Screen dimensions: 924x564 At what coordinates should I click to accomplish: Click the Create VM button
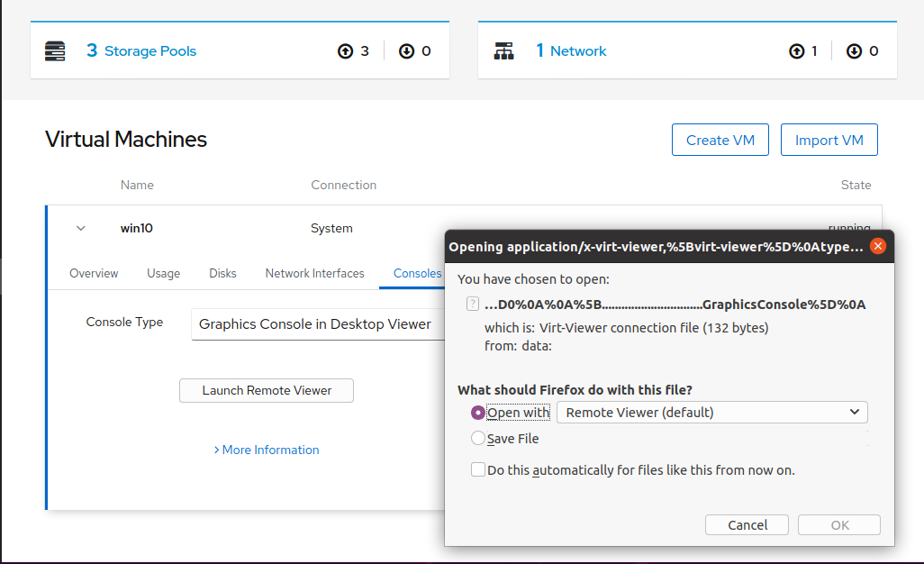tap(720, 140)
